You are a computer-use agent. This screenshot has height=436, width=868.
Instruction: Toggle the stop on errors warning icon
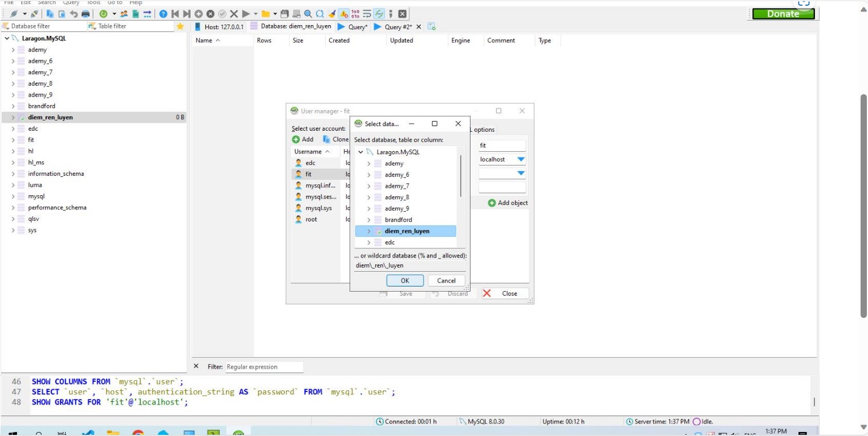pos(344,14)
